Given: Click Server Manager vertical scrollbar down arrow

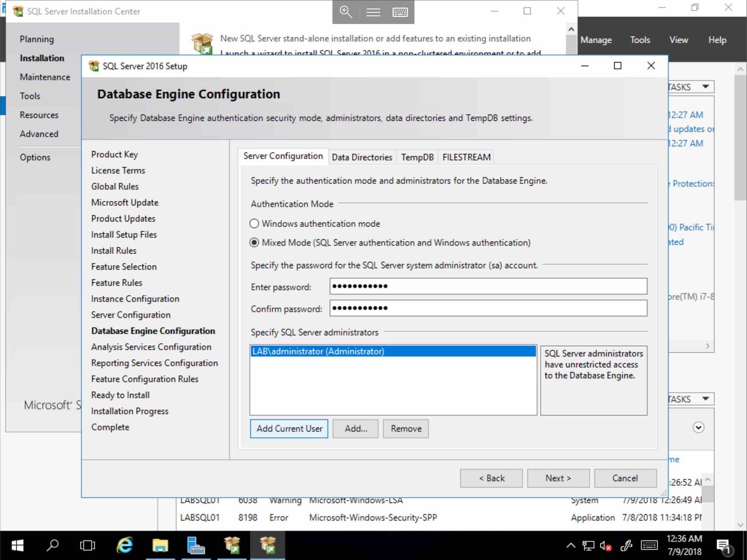Looking at the screenshot, I should pyautogui.click(x=740, y=525).
